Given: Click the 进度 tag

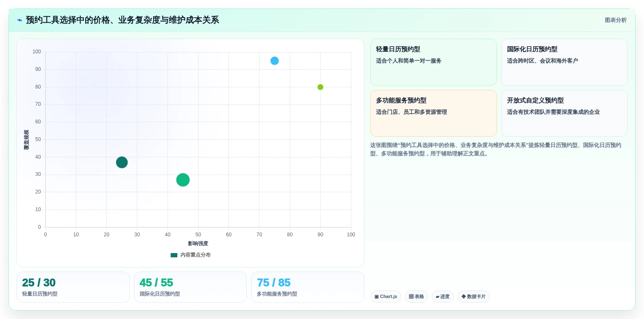Looking at the screenshot, I should (442, 297).
